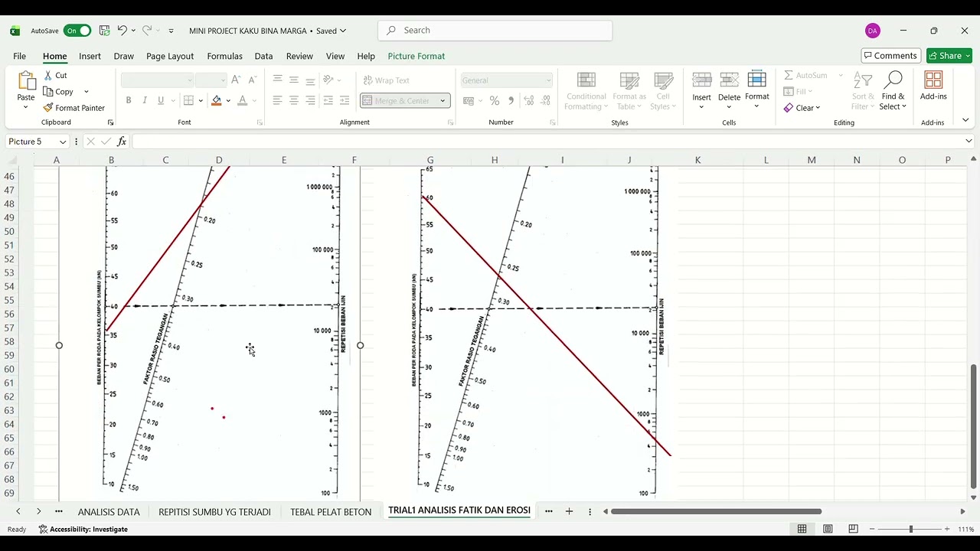Toggle Italic formatting
This screenshot has width=980, height=551.
tap(144, 100)
